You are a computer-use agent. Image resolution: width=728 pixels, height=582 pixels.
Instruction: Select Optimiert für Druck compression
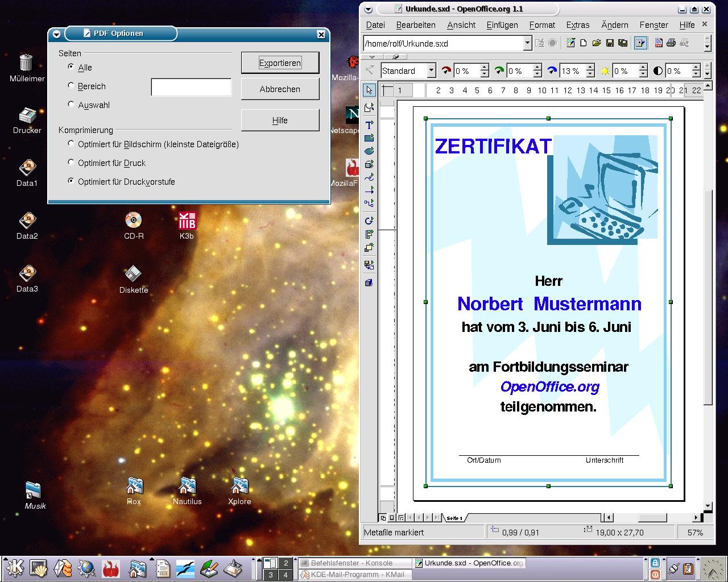point(71,163)
